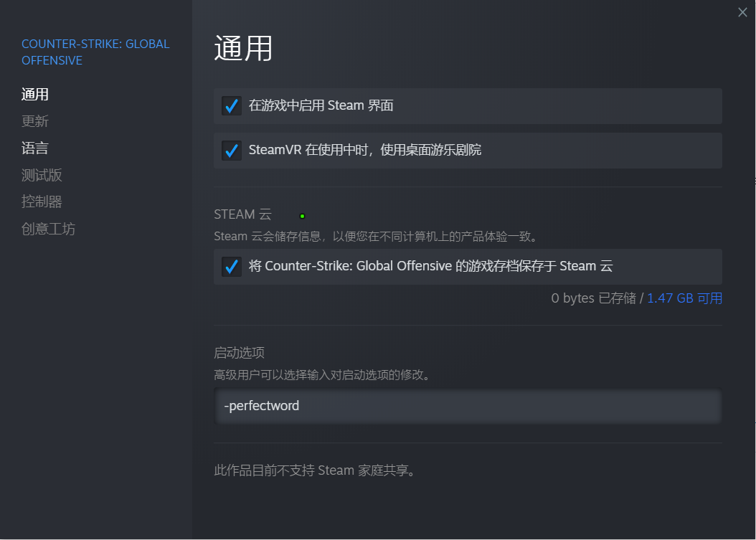Viewport: 756px width, 540px height.
Task: Click the Steam 云 game save option label
Action: 430,266
